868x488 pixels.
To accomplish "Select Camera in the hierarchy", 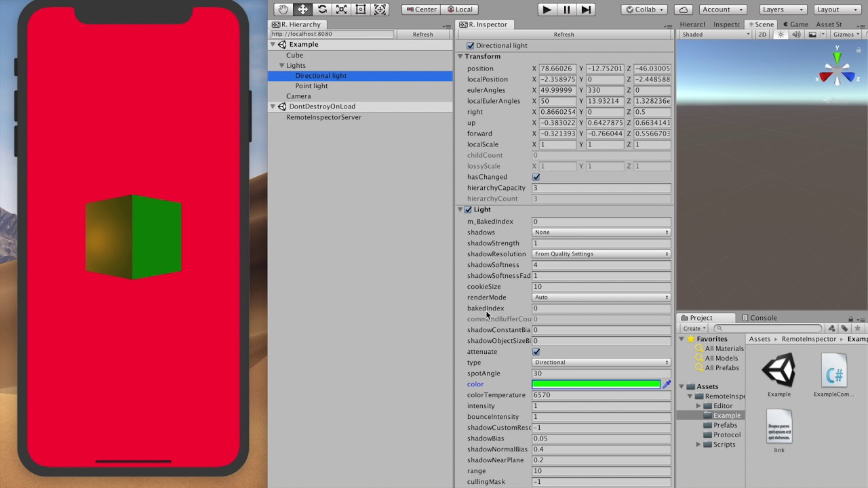I will point(298,96).
